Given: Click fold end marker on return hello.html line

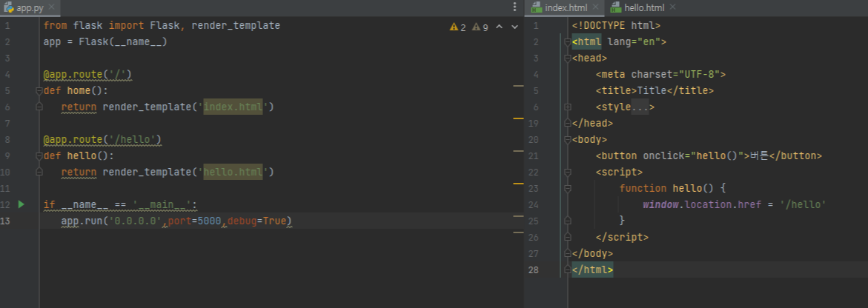Looking at the screenshot, I should [x=39, y=172].
